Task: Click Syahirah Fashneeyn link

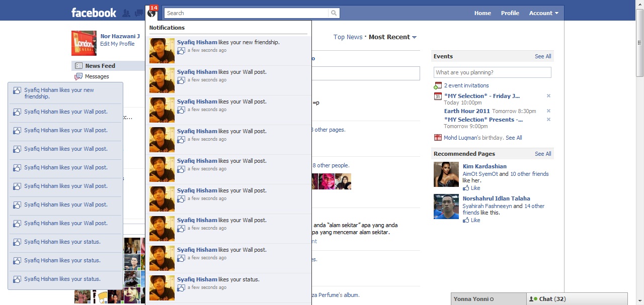Action: tap(487, 206)
